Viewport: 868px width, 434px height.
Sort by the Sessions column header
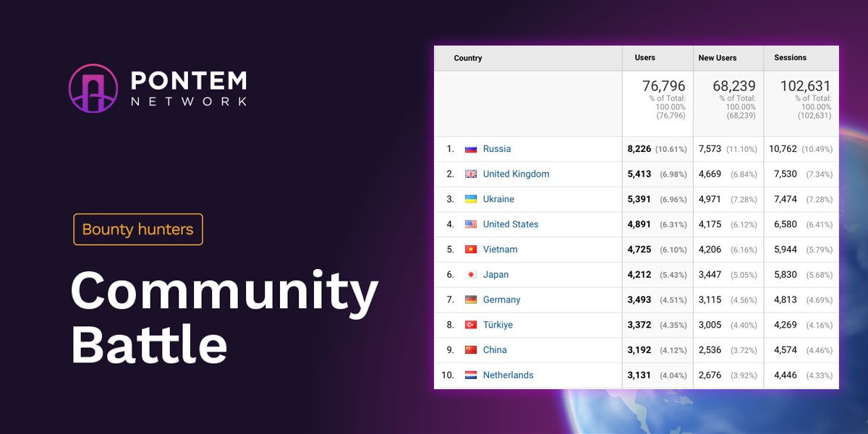pos(789,58)
